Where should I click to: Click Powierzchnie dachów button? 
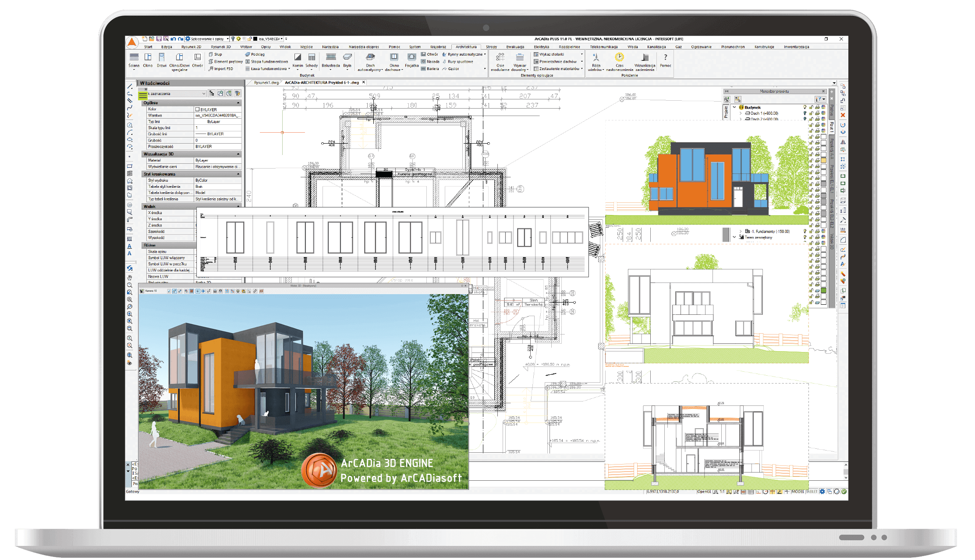[555, 62]
